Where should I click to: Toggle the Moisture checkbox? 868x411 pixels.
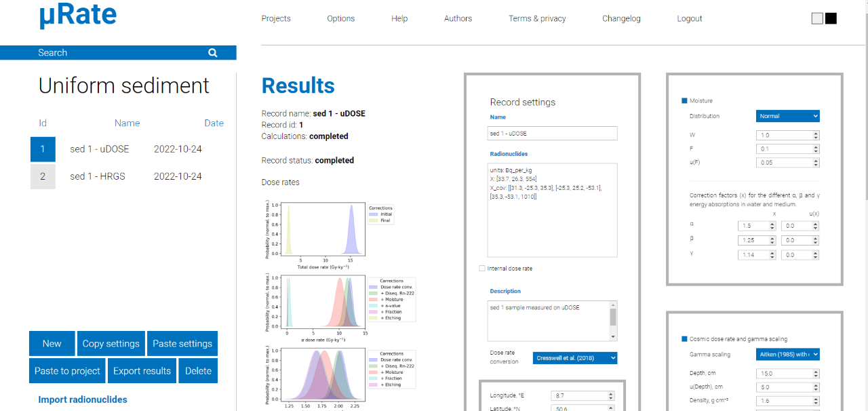click(684, 101)
